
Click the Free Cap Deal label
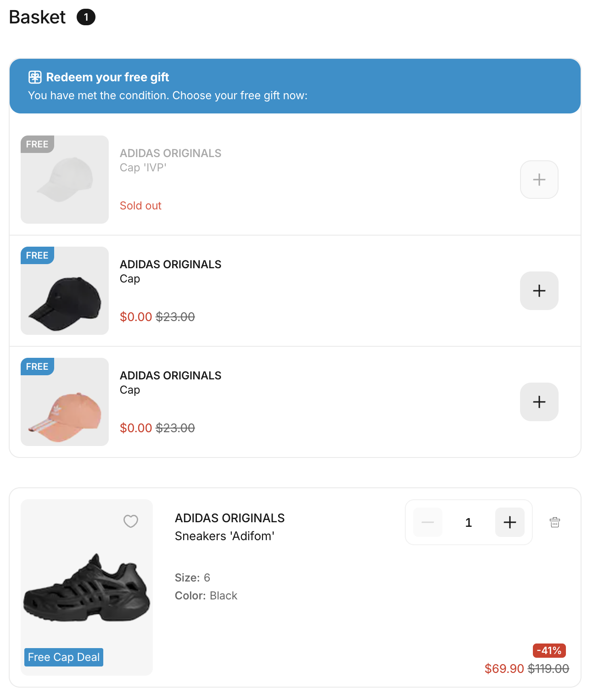coord(64,657)
